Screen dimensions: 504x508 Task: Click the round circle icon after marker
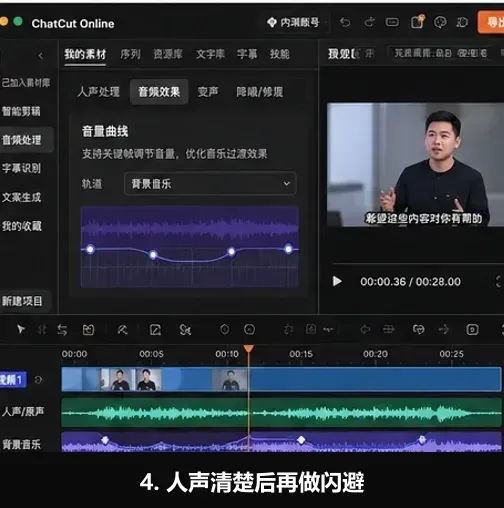pos(249,329)
